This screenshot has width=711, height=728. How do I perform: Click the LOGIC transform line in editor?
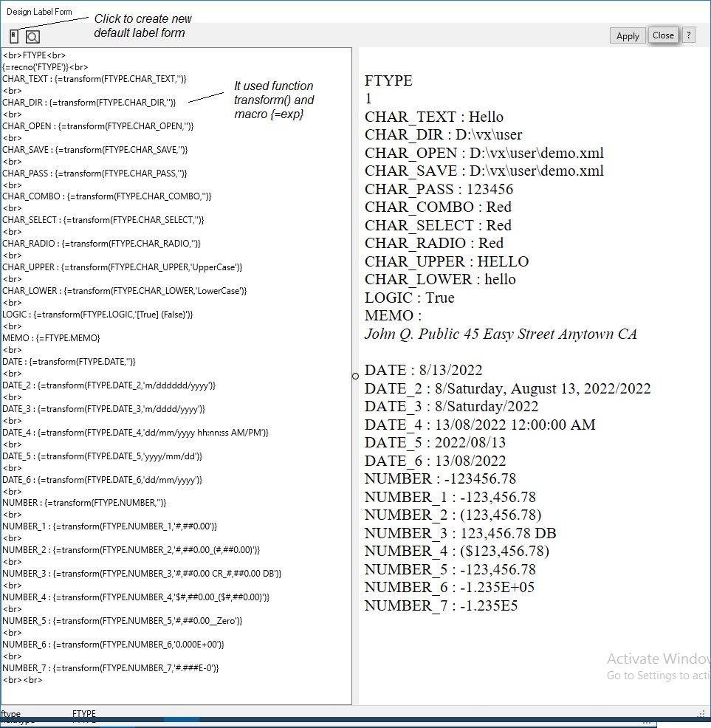[x=97, y=315]
